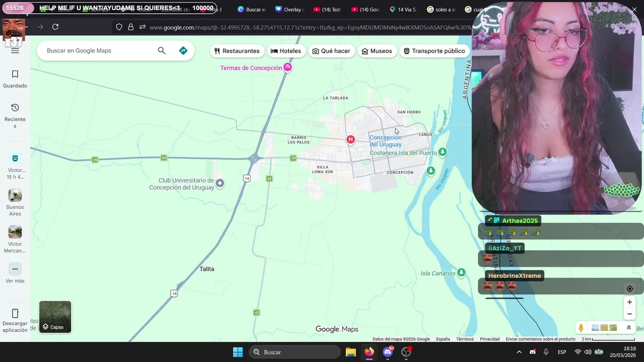Switch to the Overlay browser tab
Viewport: 644px width, 362px height.
290,10
